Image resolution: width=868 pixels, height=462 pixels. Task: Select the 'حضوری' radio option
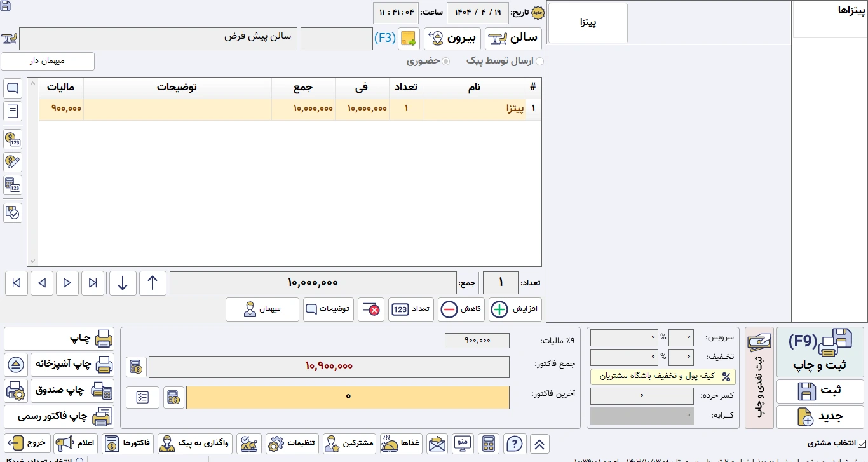tap(445, 62)
